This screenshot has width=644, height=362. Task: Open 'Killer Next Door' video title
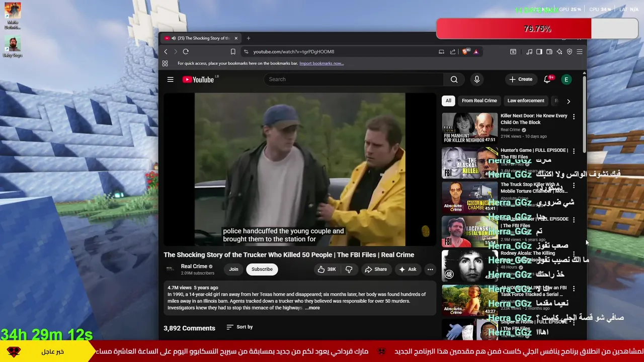tap(534, 119)
